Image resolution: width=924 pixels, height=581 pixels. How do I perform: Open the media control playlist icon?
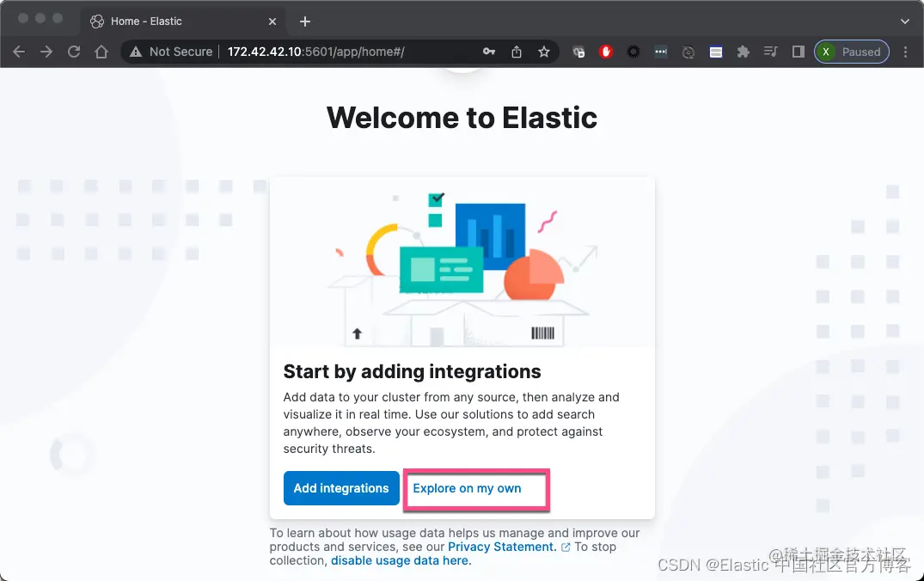tap(770, 52)
